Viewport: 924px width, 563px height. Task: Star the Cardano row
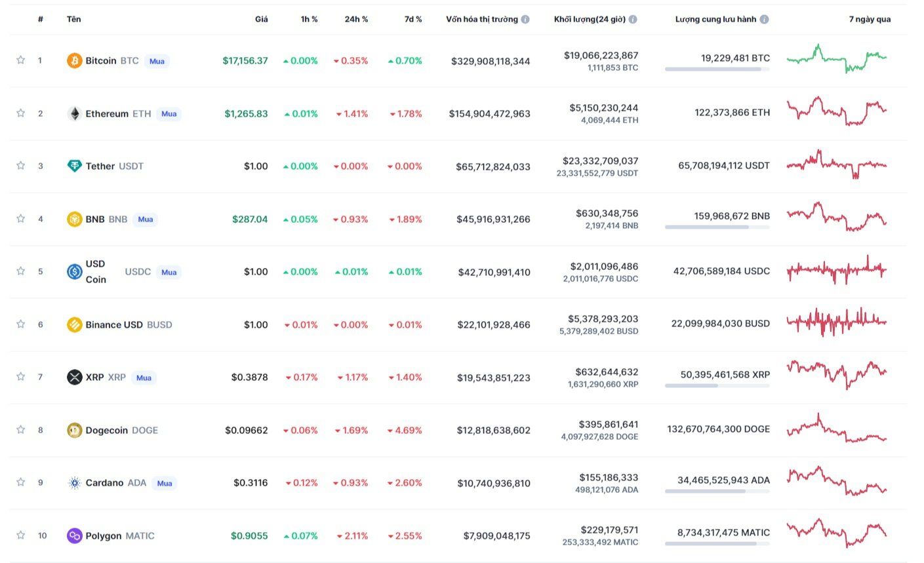pyautogui.click(x=21, y=482)
